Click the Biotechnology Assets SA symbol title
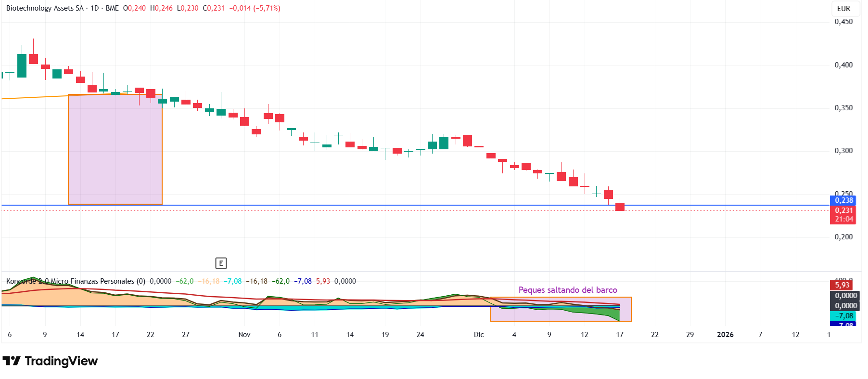 pos(45,8)
